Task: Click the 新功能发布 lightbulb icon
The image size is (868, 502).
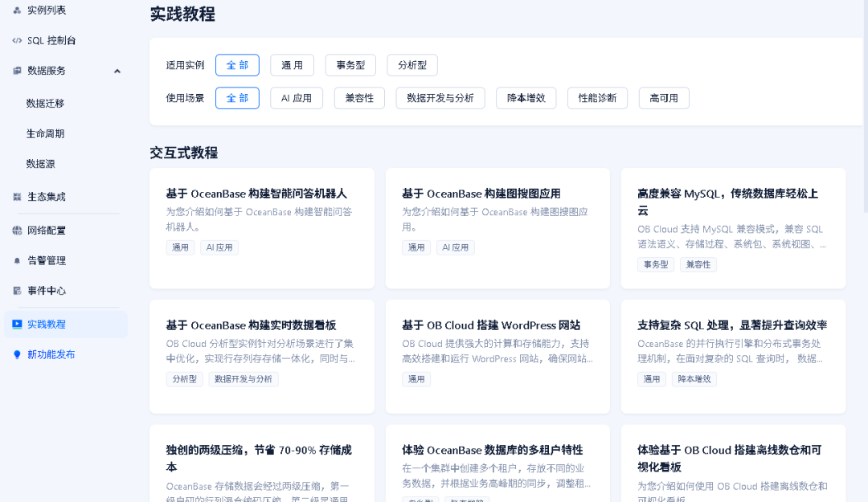Action: pos(17,354)
